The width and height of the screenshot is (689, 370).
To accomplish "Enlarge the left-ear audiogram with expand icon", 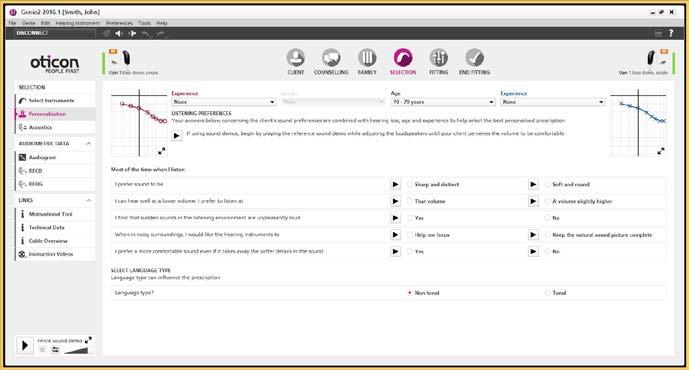I will click(661, 151).
